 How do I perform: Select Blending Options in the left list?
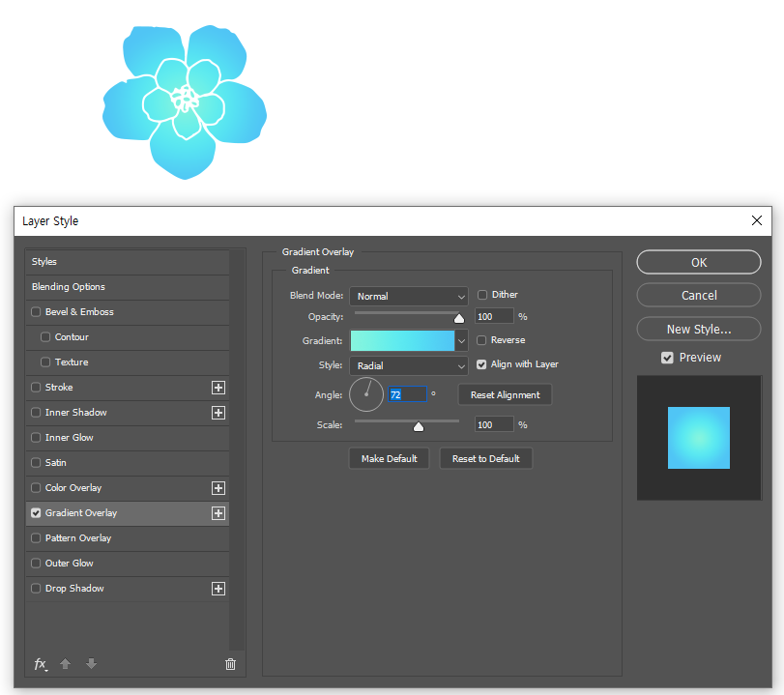tap(128, 286)
